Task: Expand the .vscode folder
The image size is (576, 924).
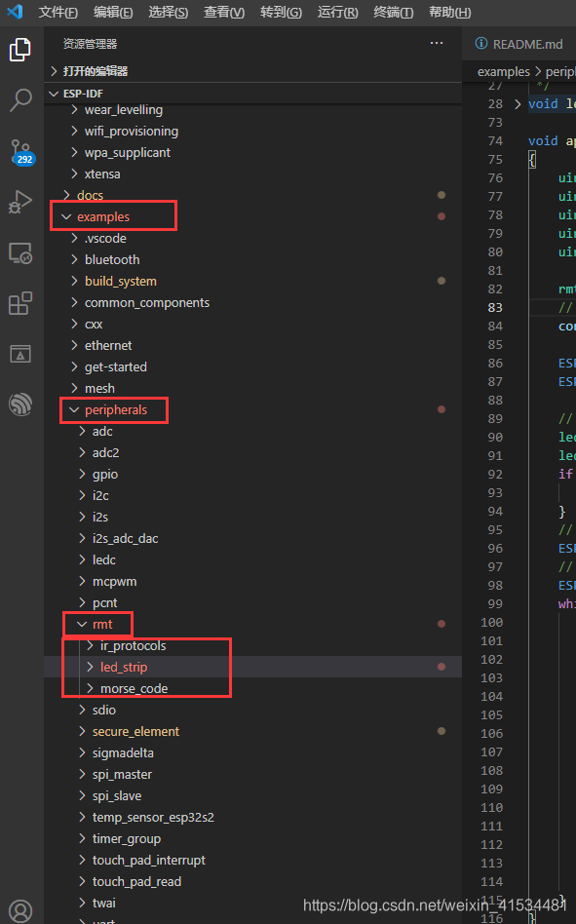Action: tap(253, 238)
